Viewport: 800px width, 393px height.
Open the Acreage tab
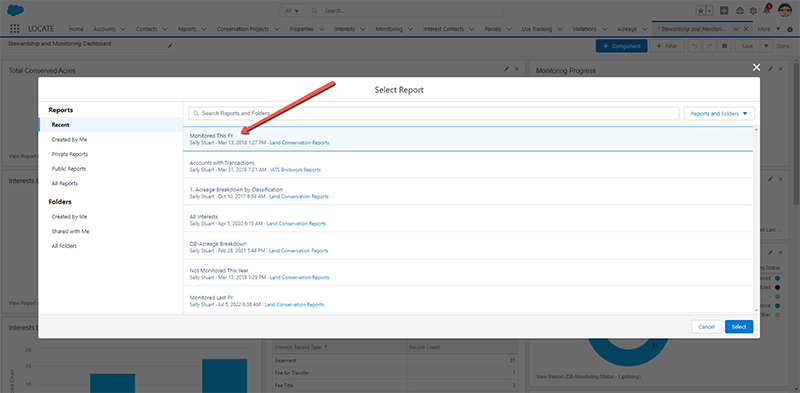tap(627, 29)
